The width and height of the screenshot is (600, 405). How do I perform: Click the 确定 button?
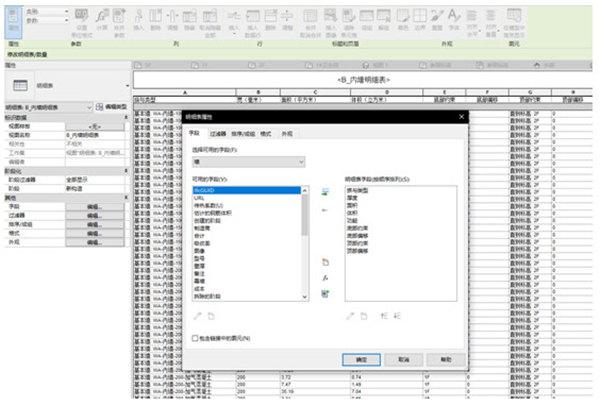click(x=362, y=358)
